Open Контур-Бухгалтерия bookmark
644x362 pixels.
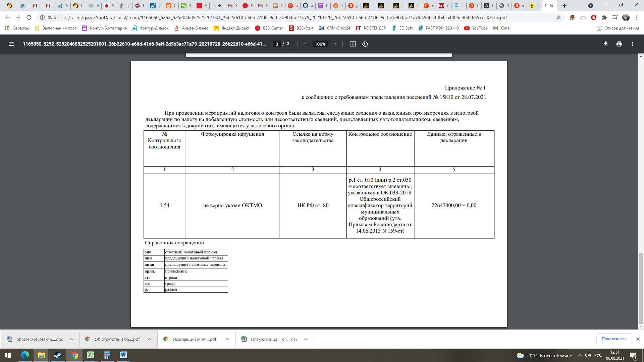pos(104,28)
